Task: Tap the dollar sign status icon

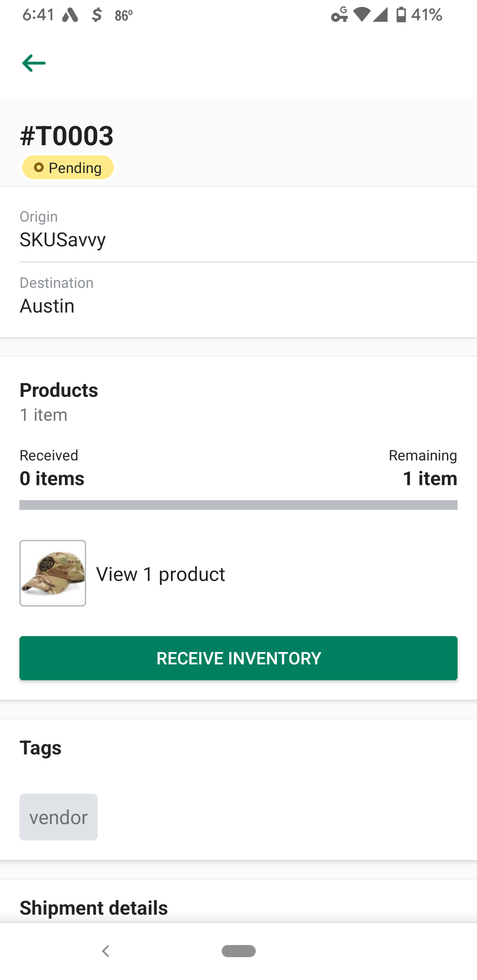Action: (96, 15)
